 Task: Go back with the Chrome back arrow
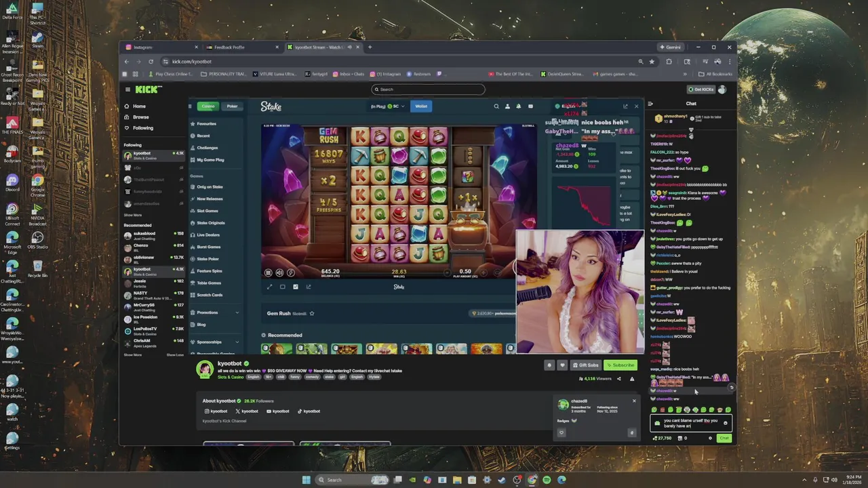[126, 62]
